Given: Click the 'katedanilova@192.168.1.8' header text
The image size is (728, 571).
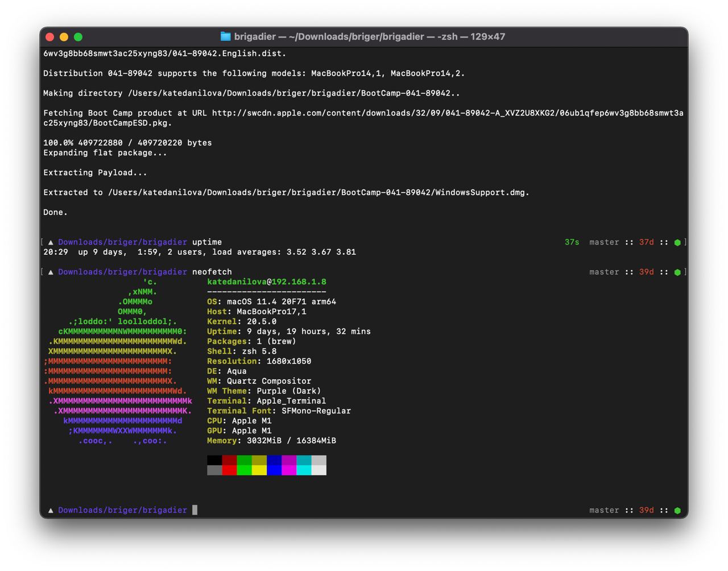Looking at the screenshot, I should coord(267,282).
